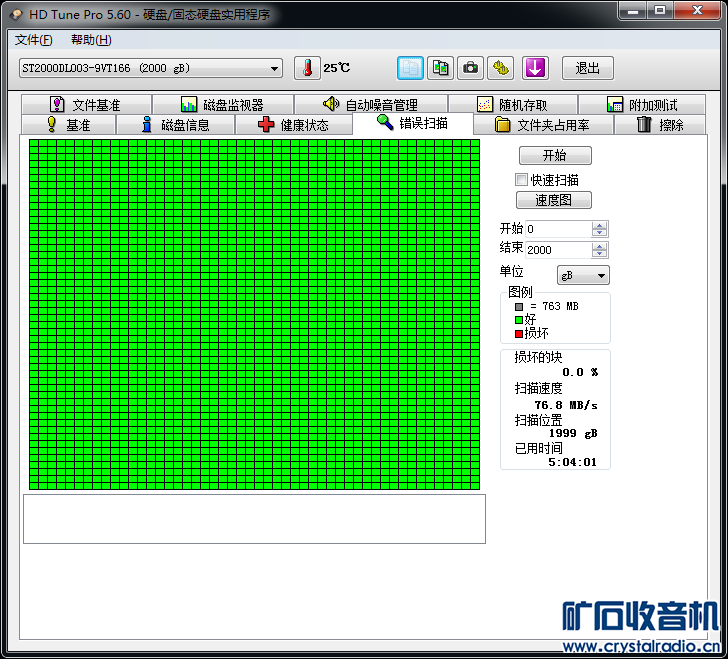Click the temperature thermometer icon

click(307, 68)
